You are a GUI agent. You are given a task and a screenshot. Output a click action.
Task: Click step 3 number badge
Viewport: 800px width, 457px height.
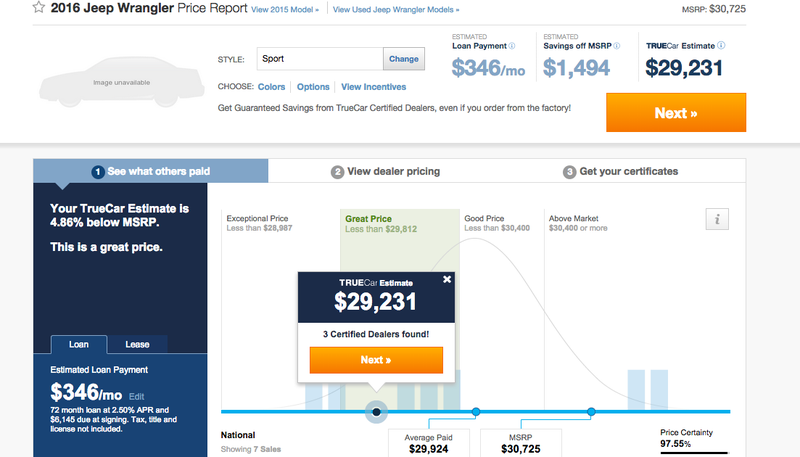pyautogui.click(x=569, y=172)
